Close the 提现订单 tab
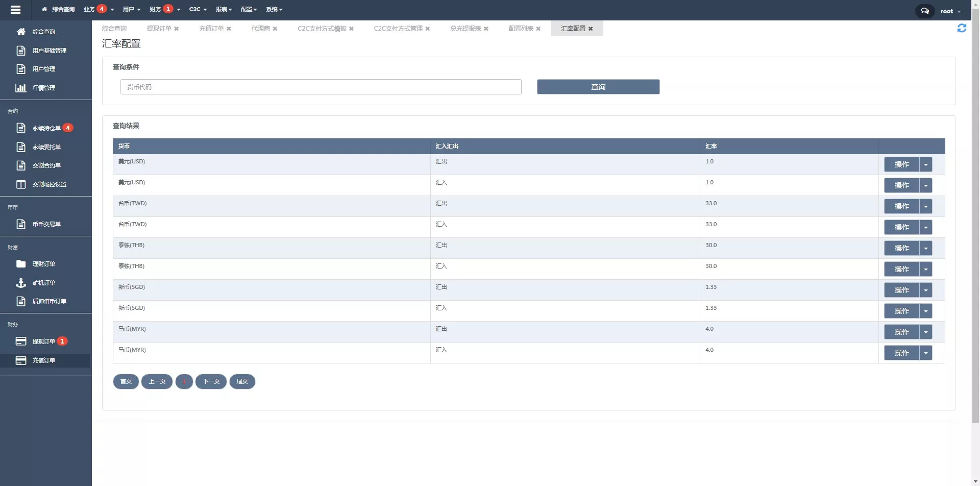 [177, 29]
